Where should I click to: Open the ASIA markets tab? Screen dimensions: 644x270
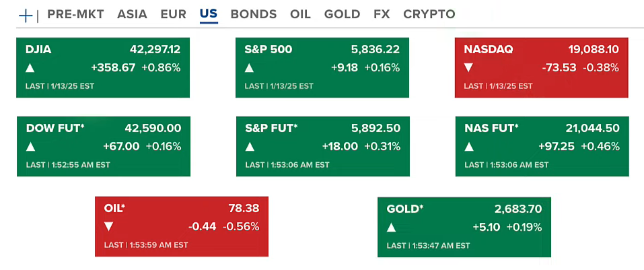(x=133, y=14)
